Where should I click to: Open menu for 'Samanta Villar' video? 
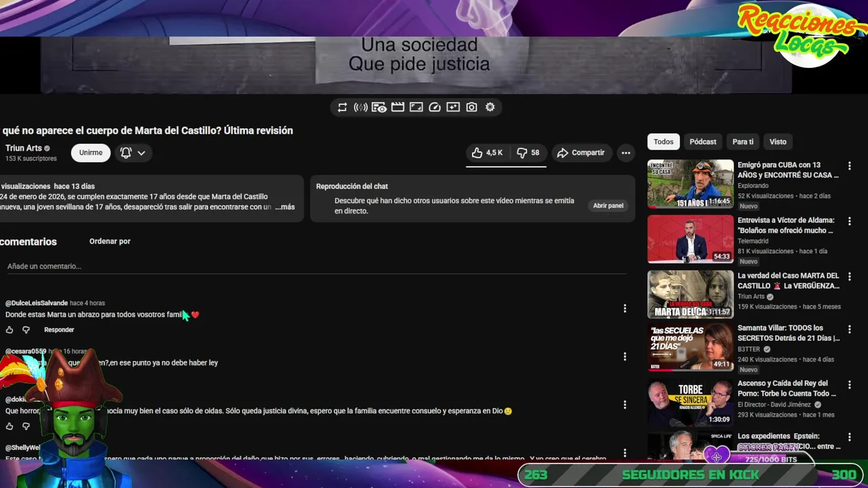[849, 329]
